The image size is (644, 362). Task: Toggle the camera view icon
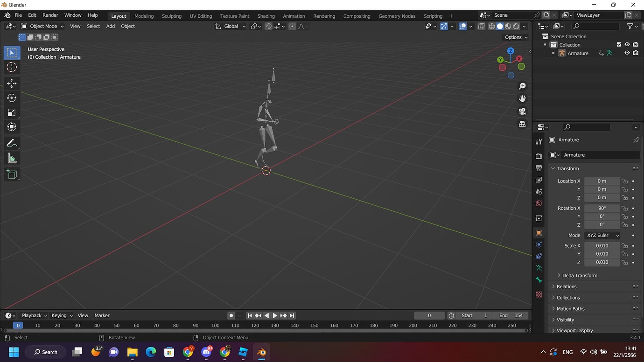(522, 111)
